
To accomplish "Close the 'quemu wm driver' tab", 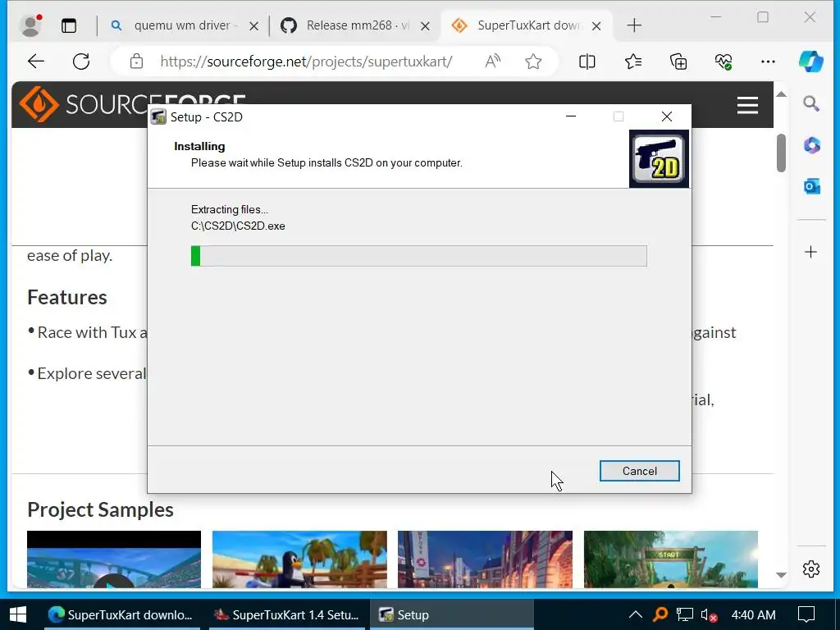I will click(x=254, y=25).
